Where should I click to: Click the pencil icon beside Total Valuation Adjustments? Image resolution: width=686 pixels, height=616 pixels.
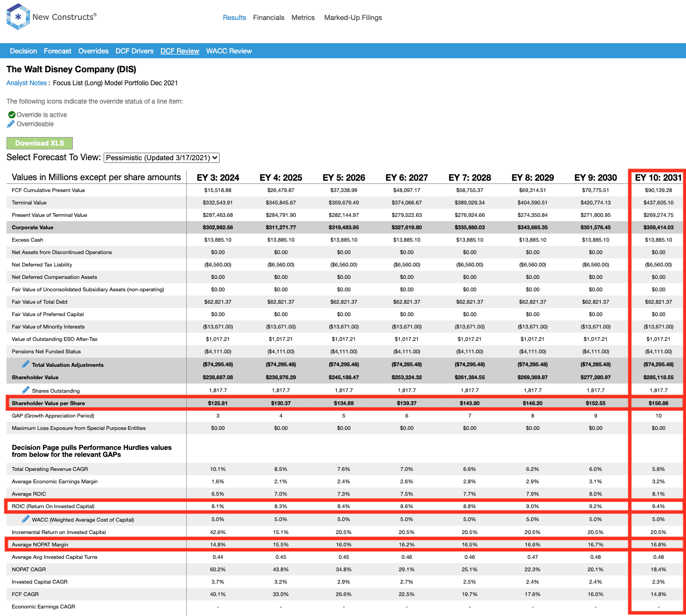click(25, 364)
